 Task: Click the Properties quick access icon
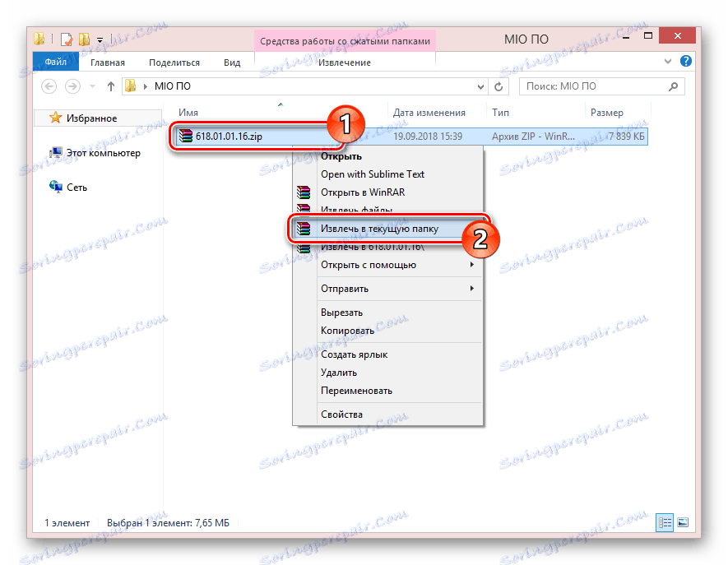click(x=67, y=39)
